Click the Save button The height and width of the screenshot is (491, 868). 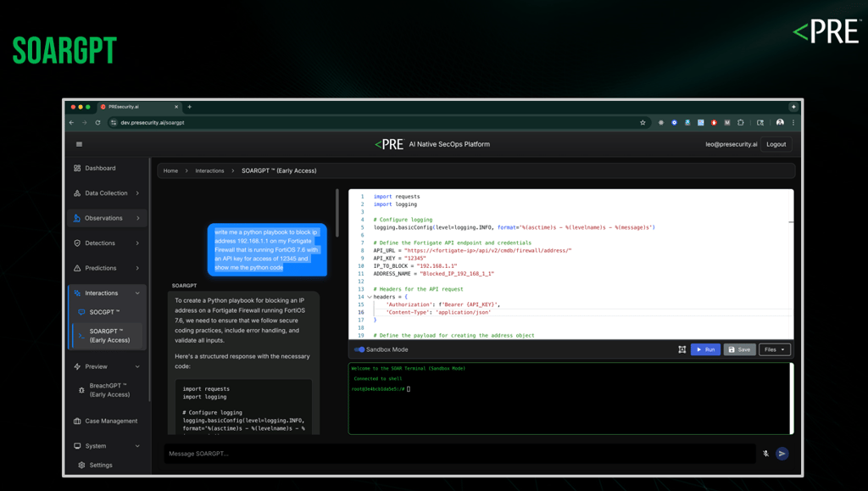(x=739, y=349)
